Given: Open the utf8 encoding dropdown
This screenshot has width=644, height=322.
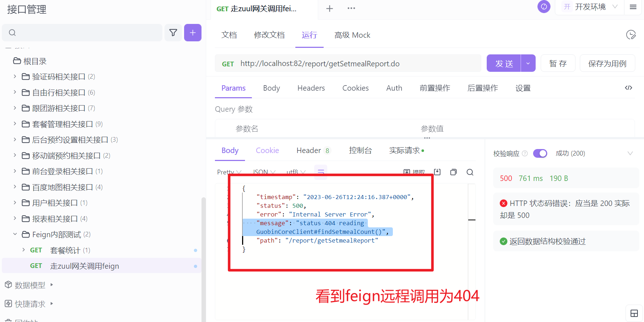Looking at the screenshot, I should [296, 172].
